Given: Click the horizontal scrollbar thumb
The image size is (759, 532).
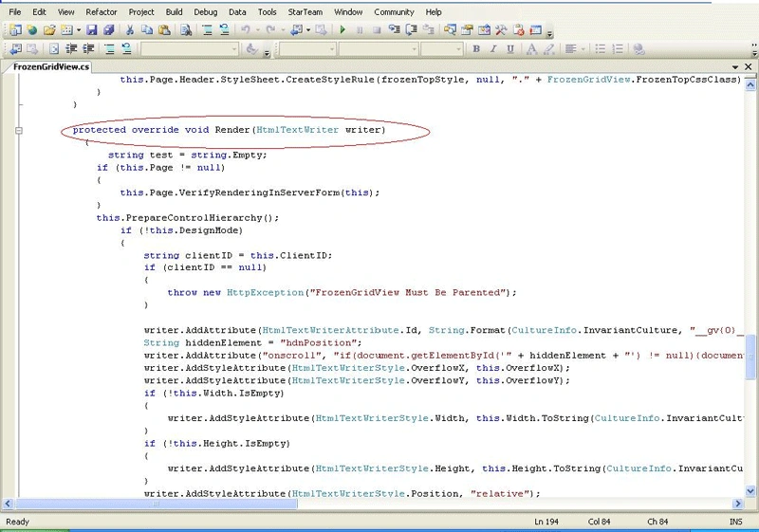Looking at the screenshot, I should [x=156, y=504].
